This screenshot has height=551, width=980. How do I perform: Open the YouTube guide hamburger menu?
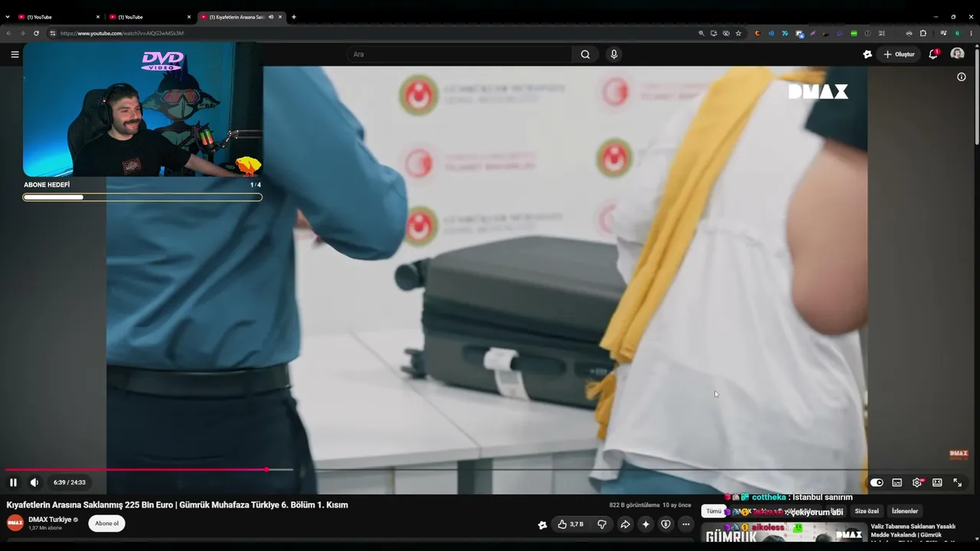(x=15, y=54)
